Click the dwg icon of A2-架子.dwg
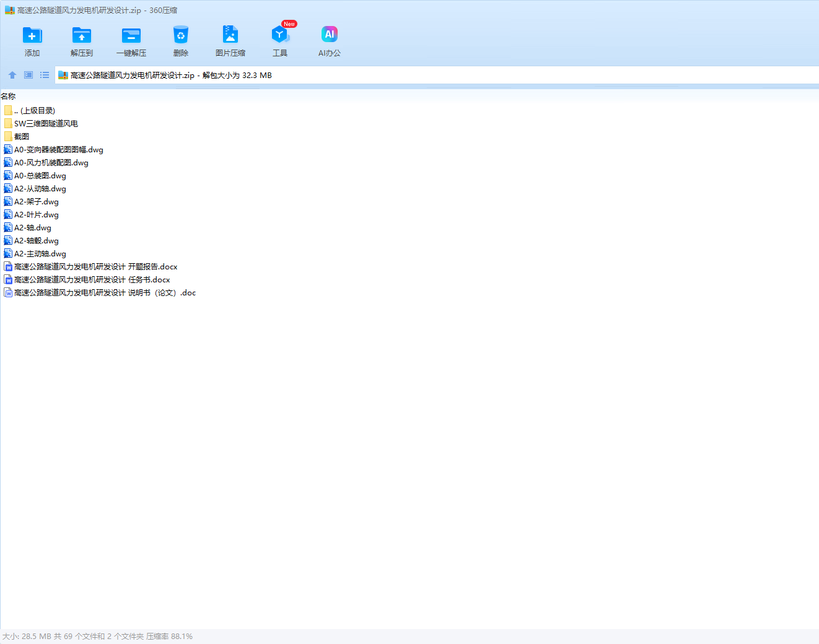The width and height of the screenshot is (819, 644). [x=8, y=201]
